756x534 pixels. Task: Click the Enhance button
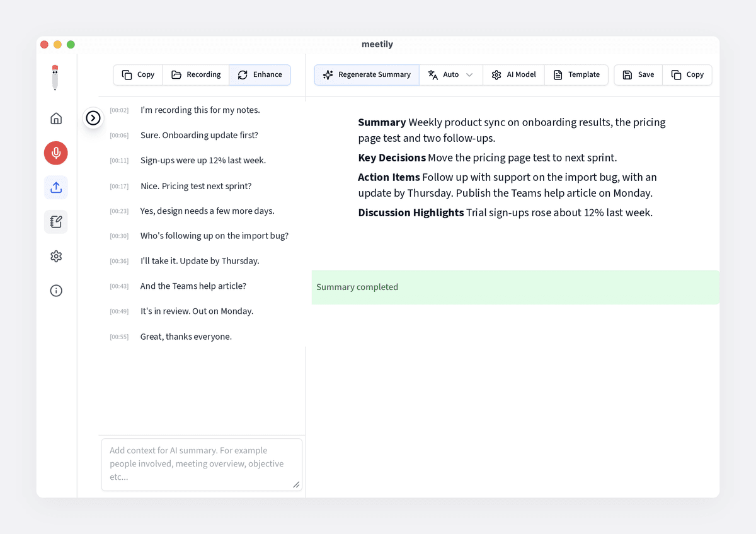tap(260, 74)
